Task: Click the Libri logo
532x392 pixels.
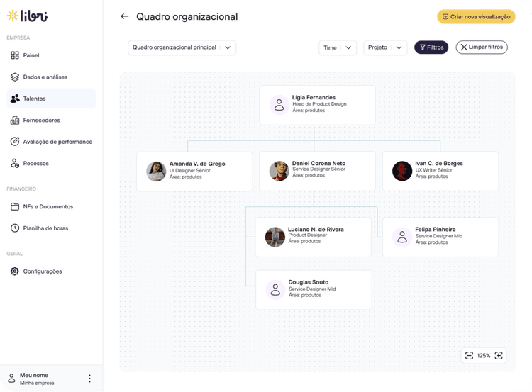Action: click(x=28, y=16)
